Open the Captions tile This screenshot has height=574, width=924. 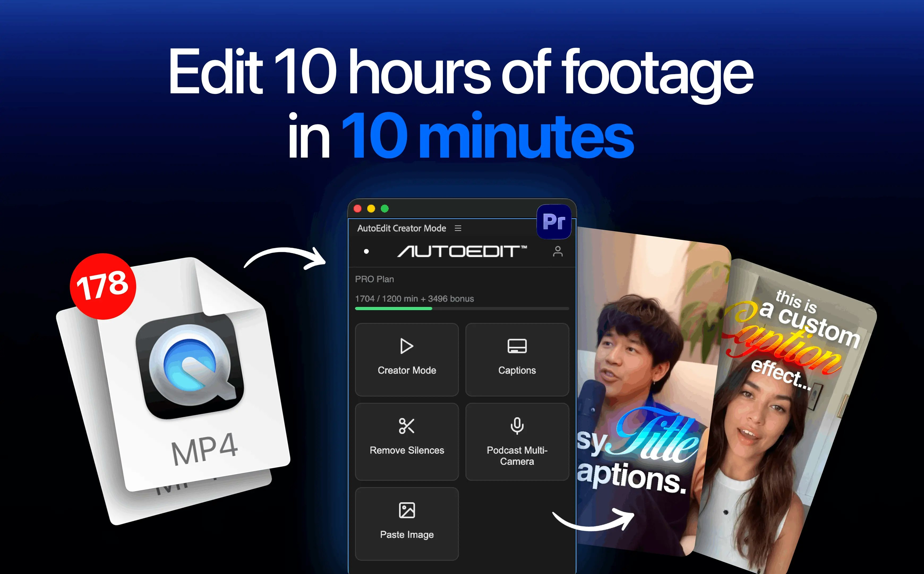(517, 359)
